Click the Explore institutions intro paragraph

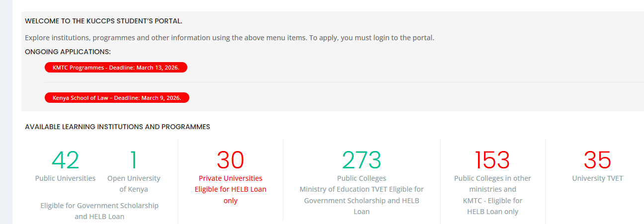[229, 38]
